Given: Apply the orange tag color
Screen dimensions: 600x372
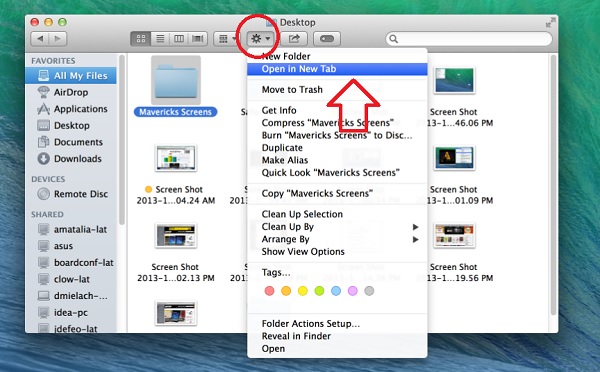Looking at the screenshot, I should (286, 291).
